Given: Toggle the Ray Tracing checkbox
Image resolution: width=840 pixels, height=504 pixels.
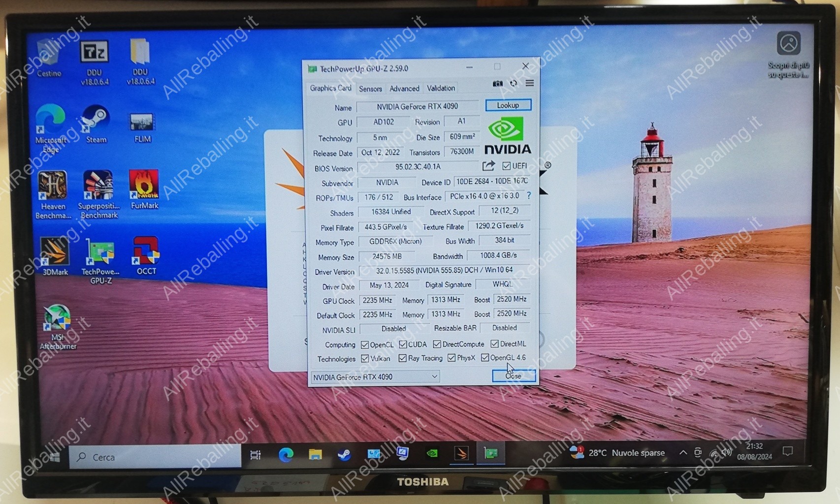Looking at the screenshot, I should click(402, 358).
